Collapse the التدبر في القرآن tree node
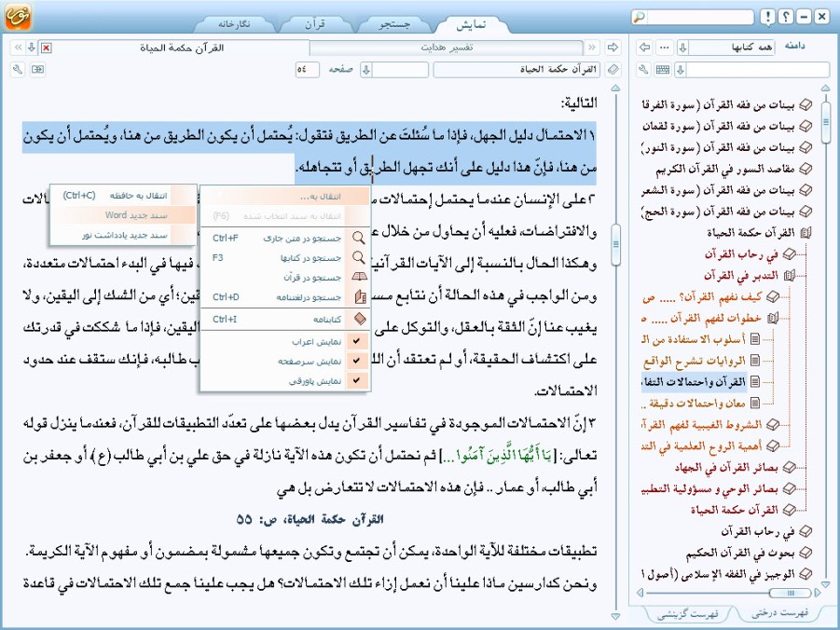 (x=789, y=276)
